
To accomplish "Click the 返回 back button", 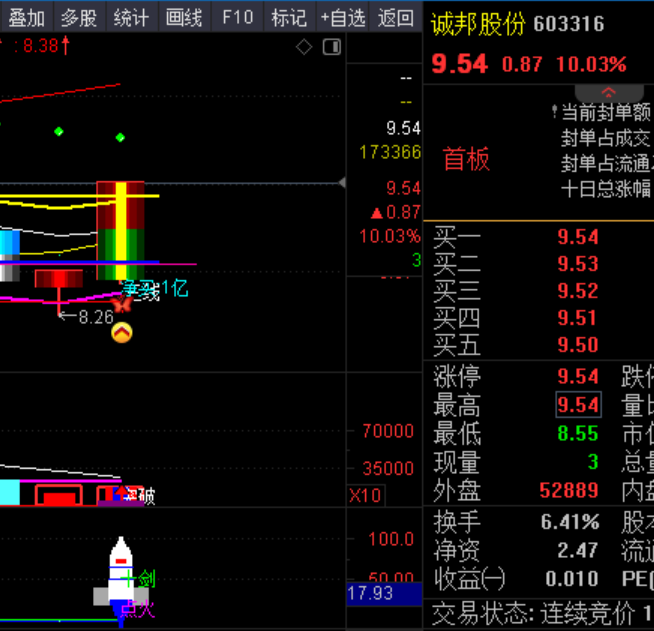I will tap(395, 18).
